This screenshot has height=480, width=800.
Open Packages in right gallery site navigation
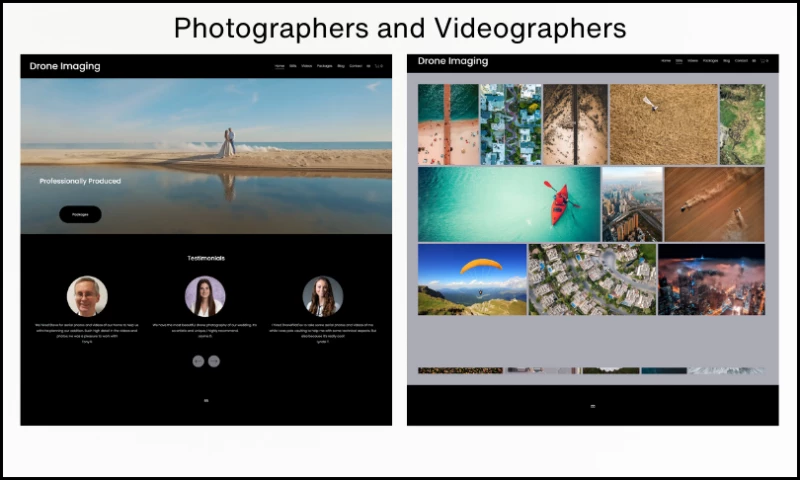[710, 61]
